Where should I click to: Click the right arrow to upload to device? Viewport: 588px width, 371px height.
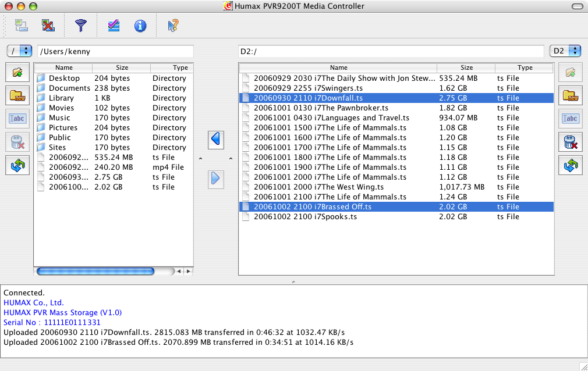216,179
